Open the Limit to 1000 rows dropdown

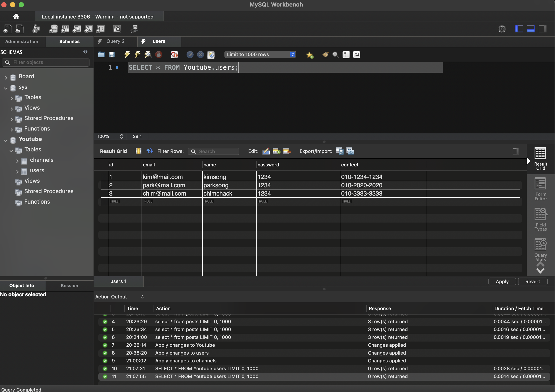pos(260,54)
